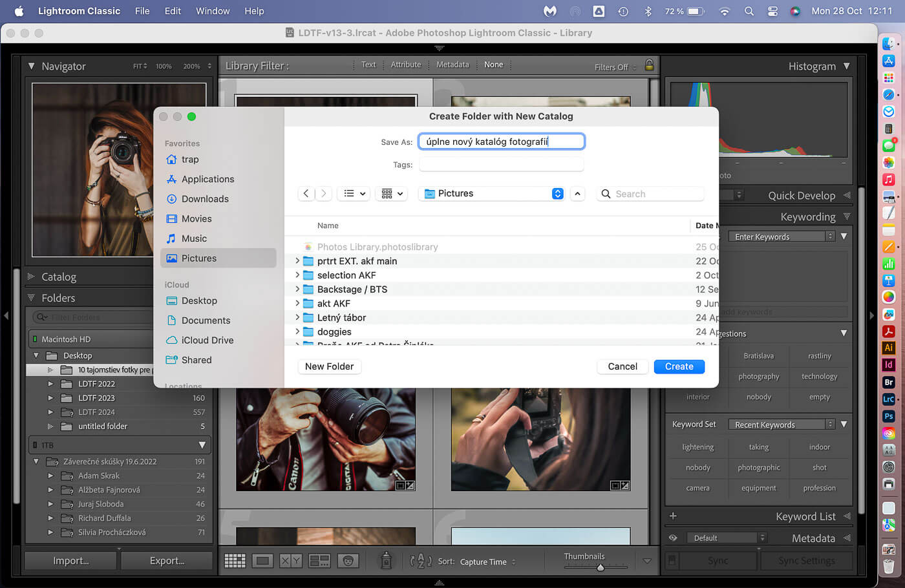The image size is (905, 588).
Task: Expand the Catalog panel
Action: pos(30,277)
